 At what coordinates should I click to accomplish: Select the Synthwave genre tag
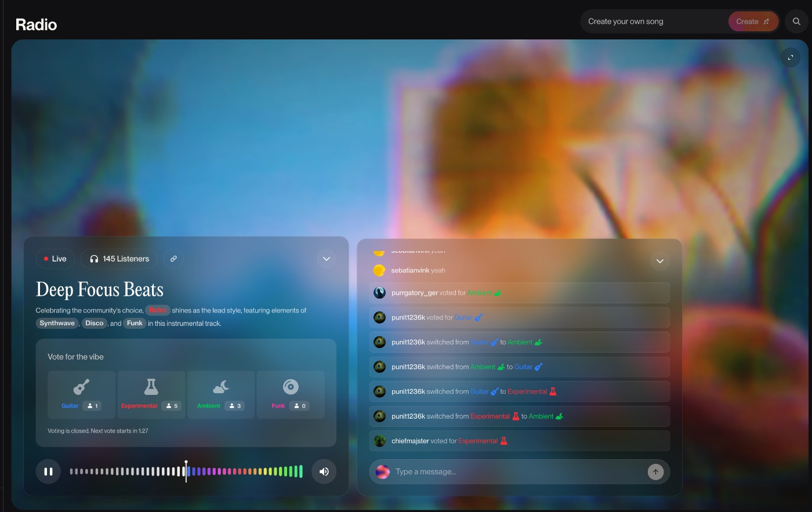pos(57,323)
